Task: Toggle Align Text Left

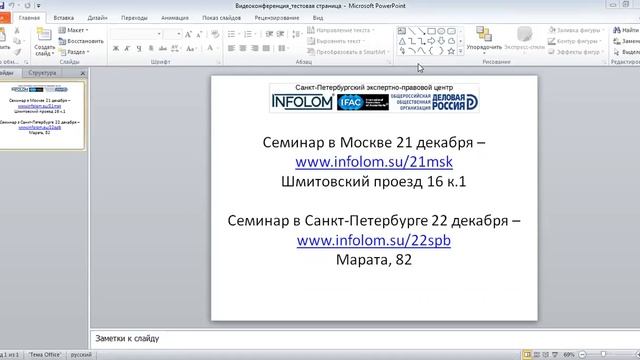Action: tap(231, 49)
